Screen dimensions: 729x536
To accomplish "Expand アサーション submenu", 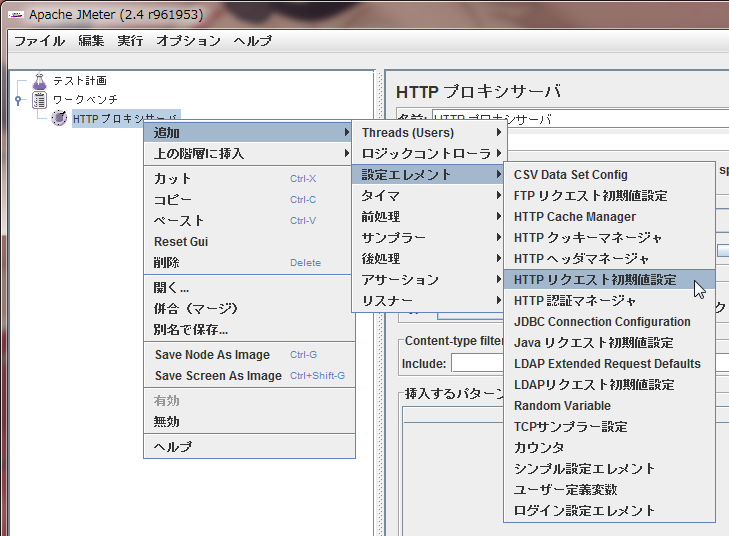I will coord(429,280).
